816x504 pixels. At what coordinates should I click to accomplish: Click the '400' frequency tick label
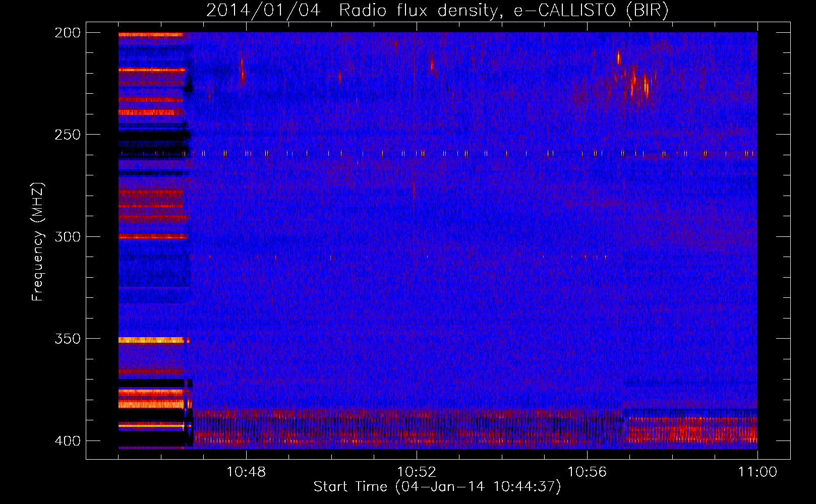pyautogui.click(x=68, y=441)
